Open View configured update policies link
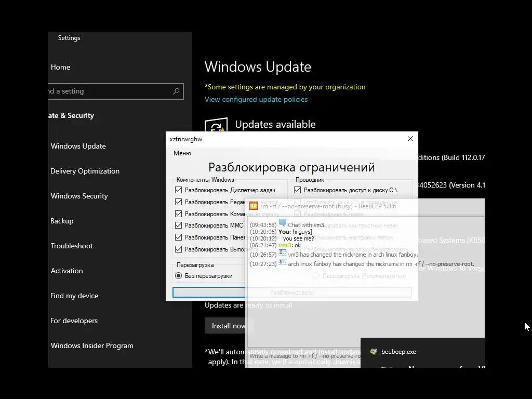This screenshot has height=399, width=532. (256, 99)
